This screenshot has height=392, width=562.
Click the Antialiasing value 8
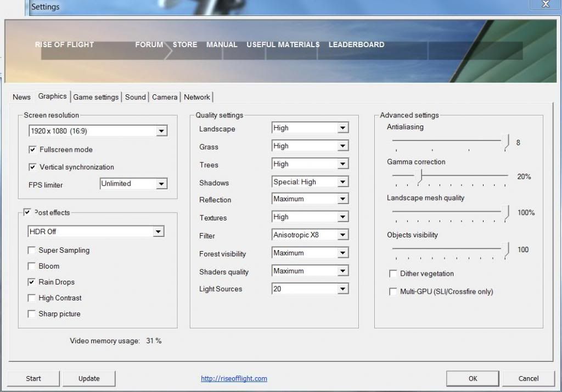click(x=518, y=143)
